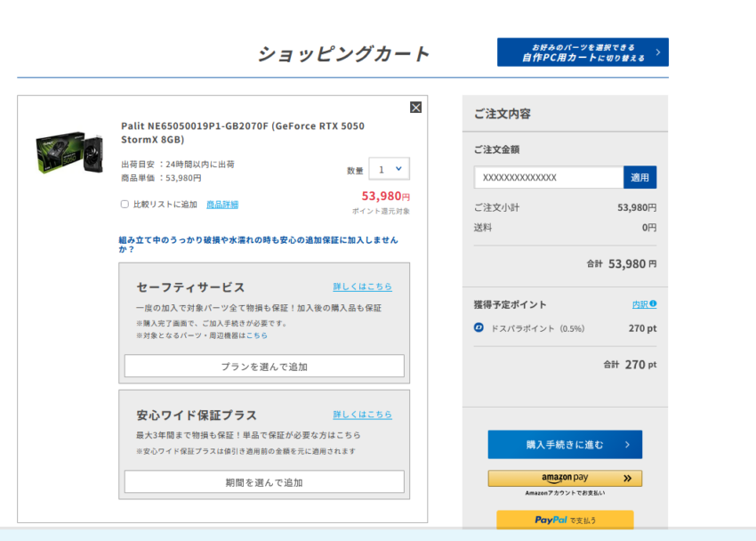Open 安心ワイド保証プラス 詳しくはこちら link
The width and height of the screenshot is (756, 541).
(x=362, y=415)
